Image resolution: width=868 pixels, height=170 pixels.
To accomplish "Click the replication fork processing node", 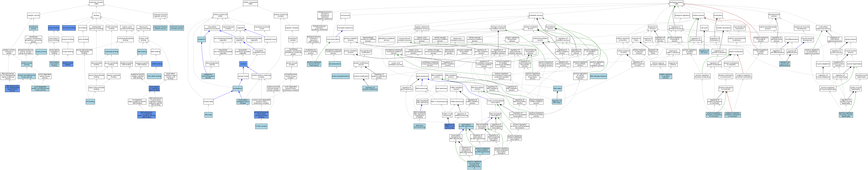I will click(x=420, y=126).
